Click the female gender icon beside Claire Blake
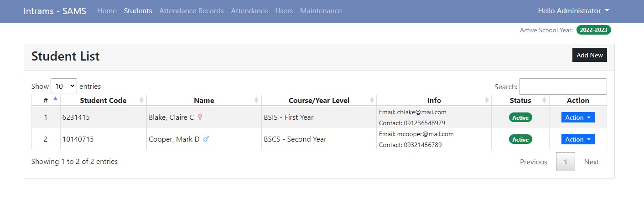Screen dimensions: 644x224 200,117
